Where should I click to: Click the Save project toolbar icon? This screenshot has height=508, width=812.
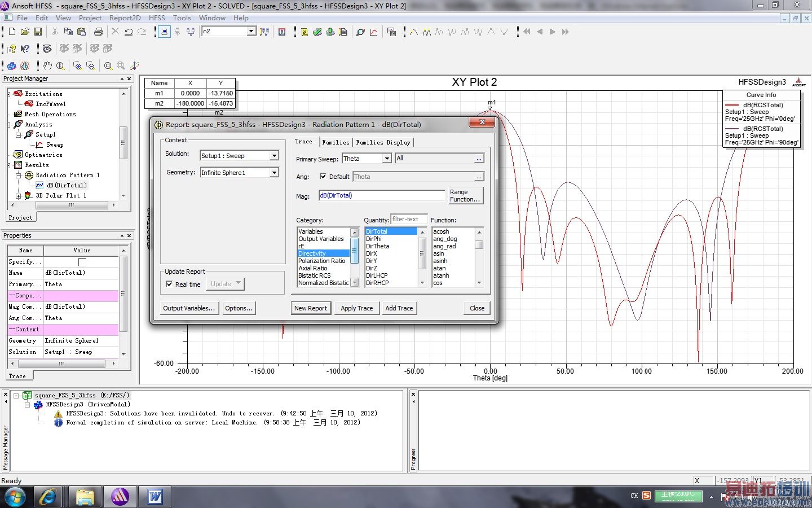pyautogui.click(x=38, y=32)
